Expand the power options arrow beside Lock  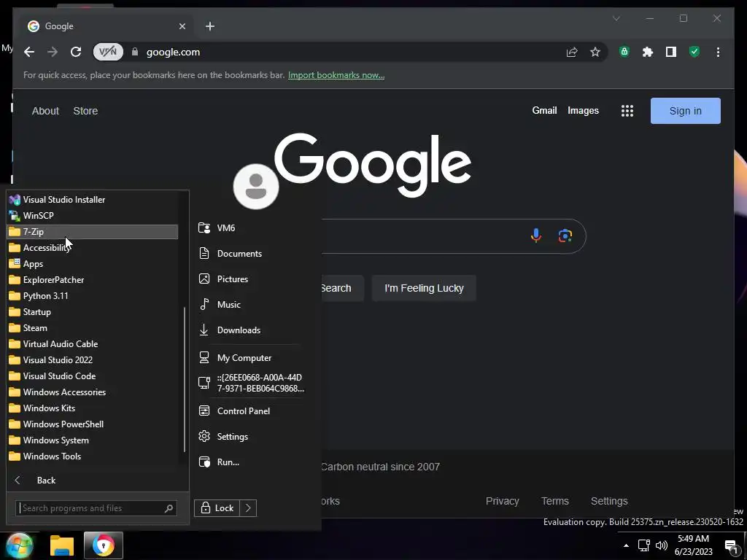248,508
